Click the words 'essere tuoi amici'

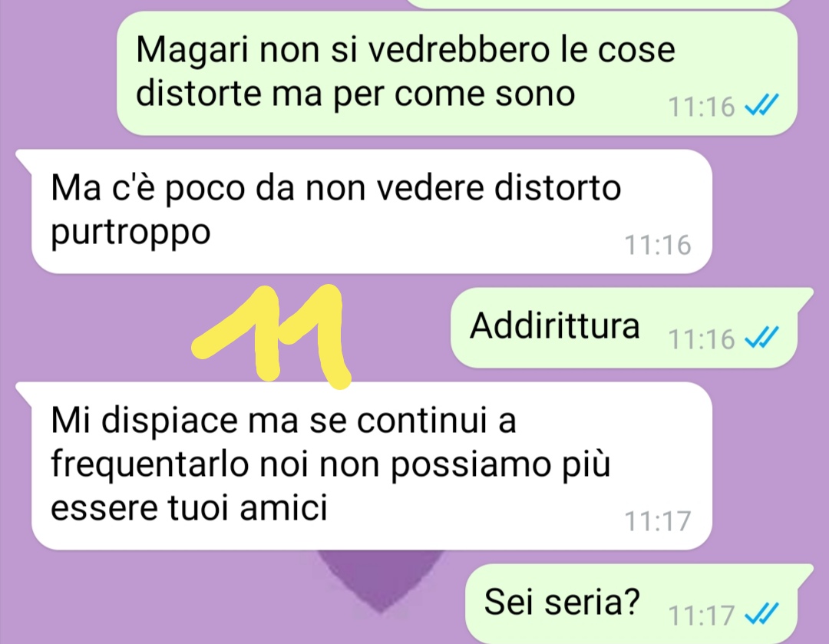(x=189, y=507)
